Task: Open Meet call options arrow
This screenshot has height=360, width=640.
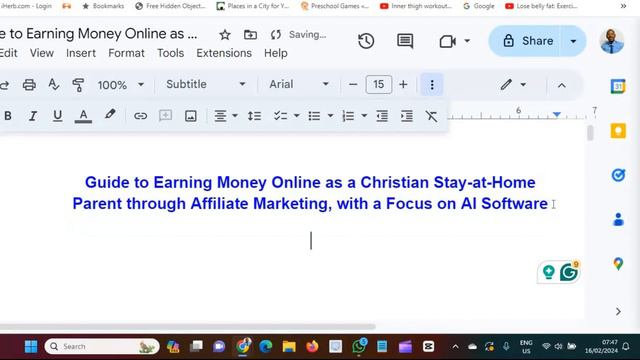Action: (467, 41)
